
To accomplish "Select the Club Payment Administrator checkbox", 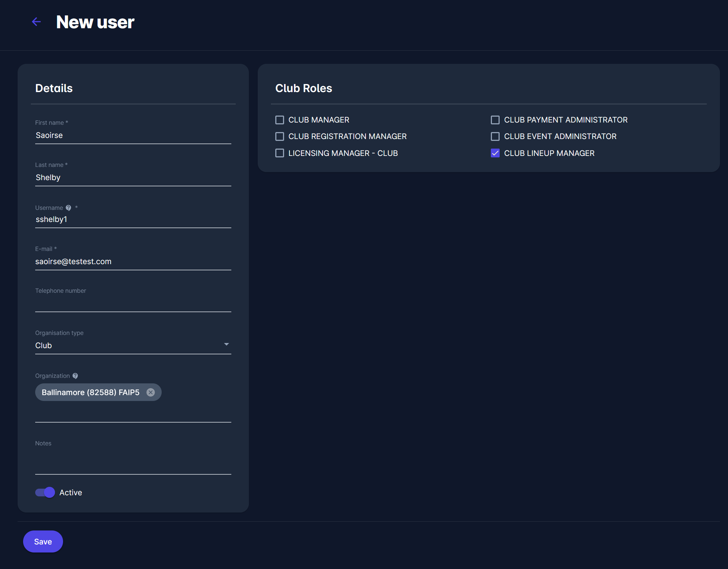I will pos(495,120).
